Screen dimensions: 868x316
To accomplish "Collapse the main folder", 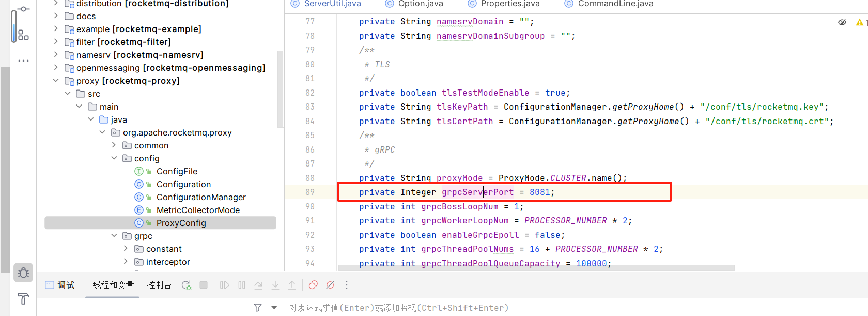I will click(79, 107).
